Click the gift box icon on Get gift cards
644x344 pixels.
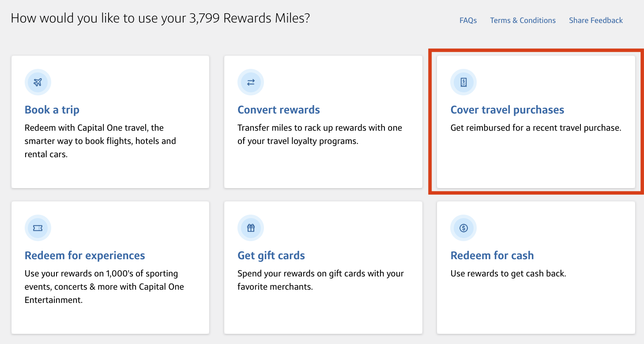point(251,228)
